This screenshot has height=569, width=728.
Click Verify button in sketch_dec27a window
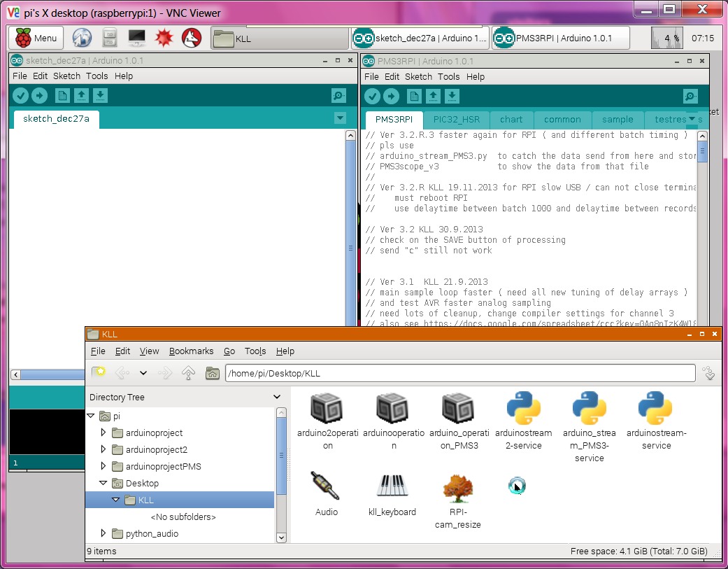coord(21,96)
